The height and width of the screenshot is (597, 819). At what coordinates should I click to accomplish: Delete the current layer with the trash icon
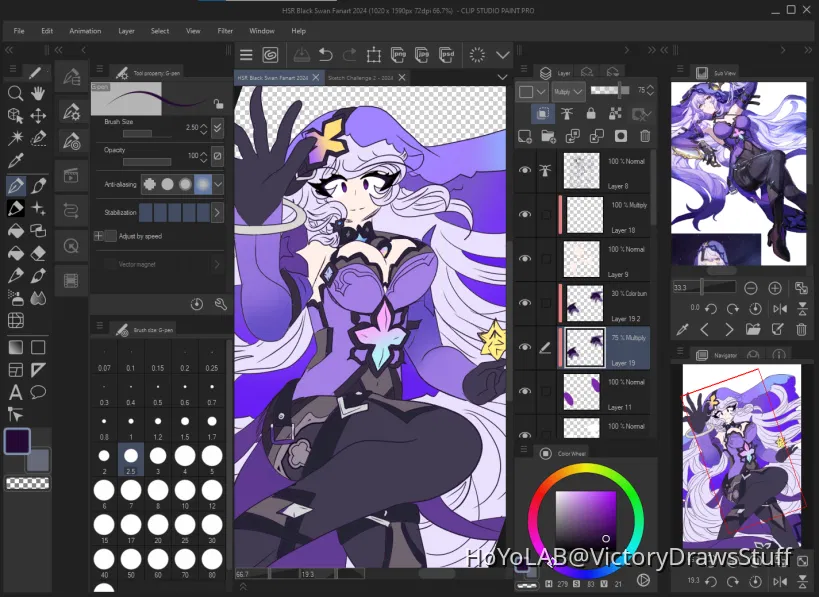point(644,136)
